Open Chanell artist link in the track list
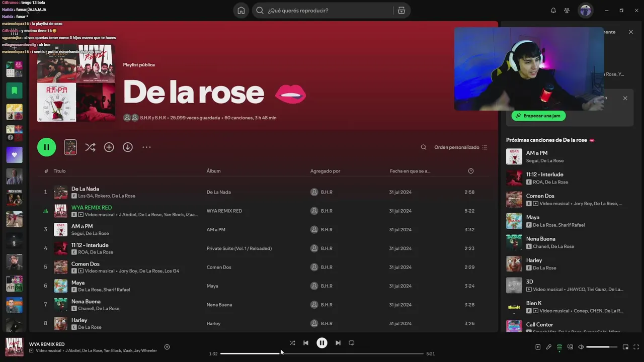 (86, 309)
